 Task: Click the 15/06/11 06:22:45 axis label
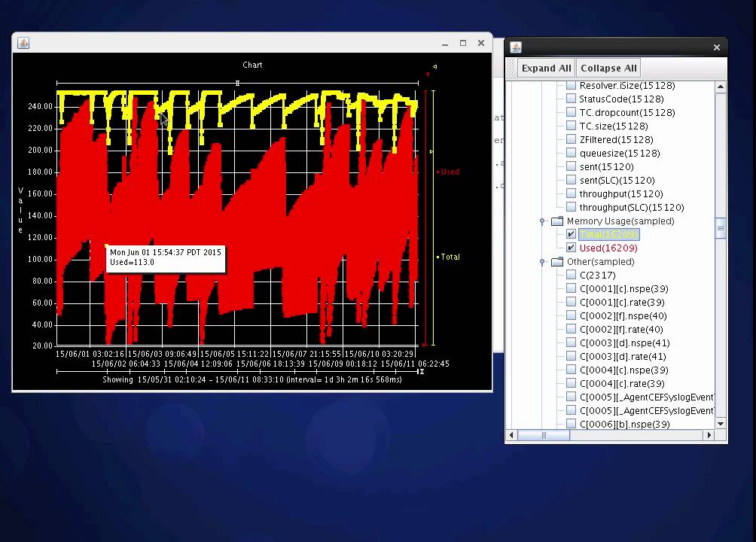coord(415,364)
